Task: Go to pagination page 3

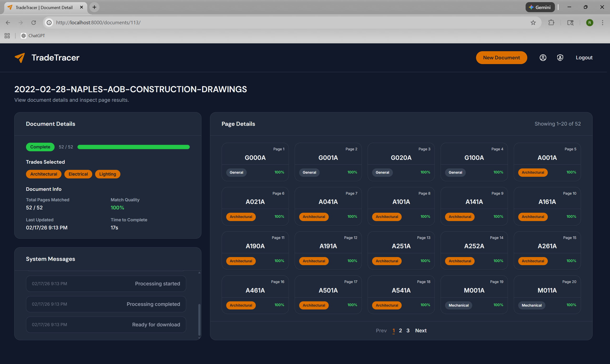Action: [408, 331]
